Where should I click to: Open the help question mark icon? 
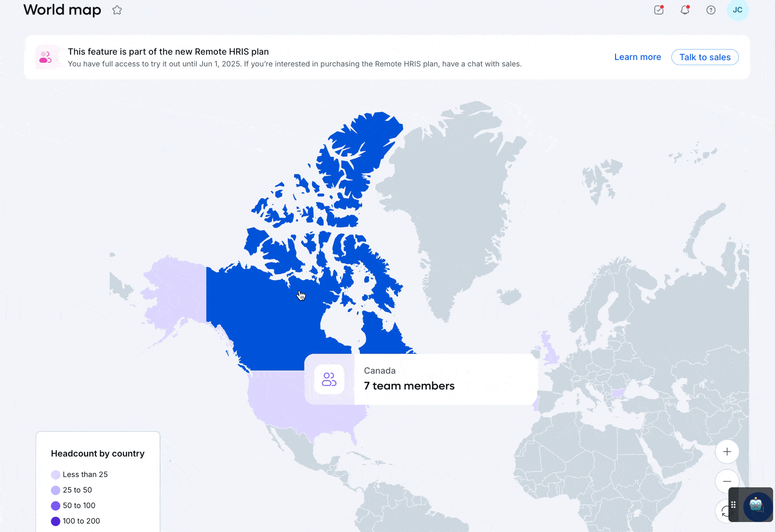(711, 10)
